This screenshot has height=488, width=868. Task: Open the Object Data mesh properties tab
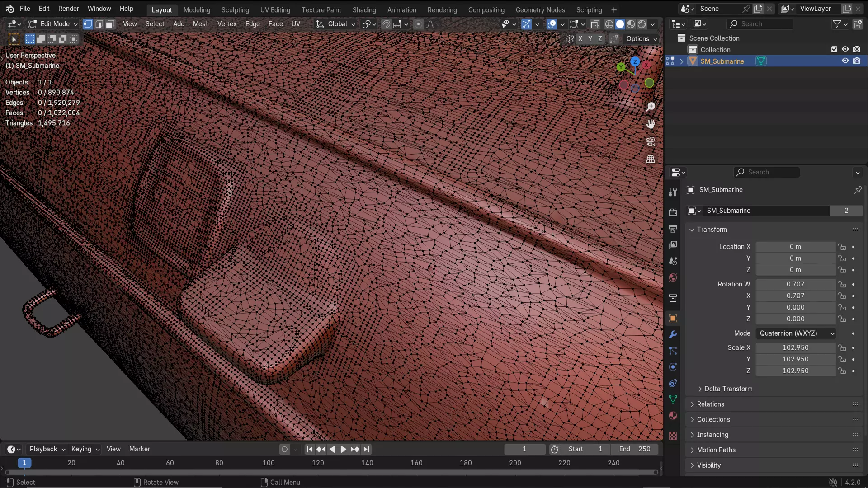[673, 399]
